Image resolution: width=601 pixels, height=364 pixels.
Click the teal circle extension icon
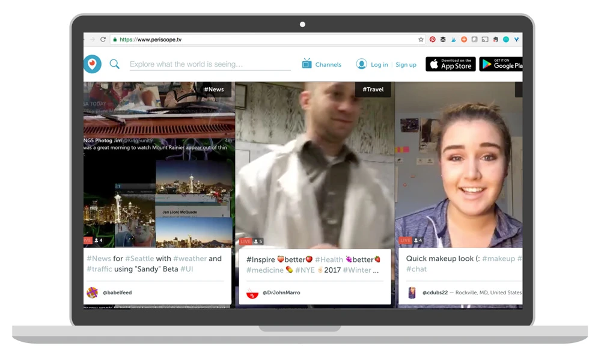(506, 40)
